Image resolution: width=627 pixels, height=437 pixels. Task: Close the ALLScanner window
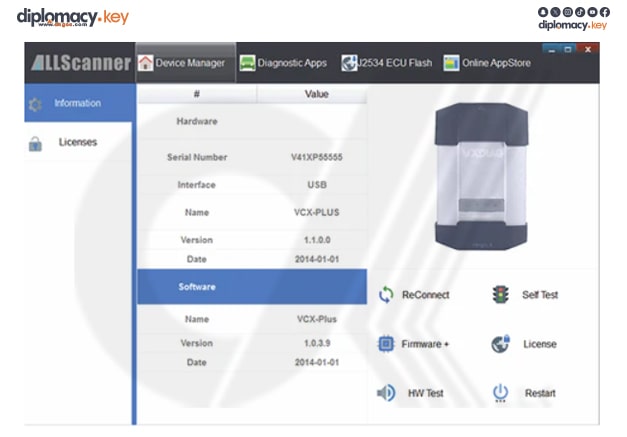(x=588, y=50)
